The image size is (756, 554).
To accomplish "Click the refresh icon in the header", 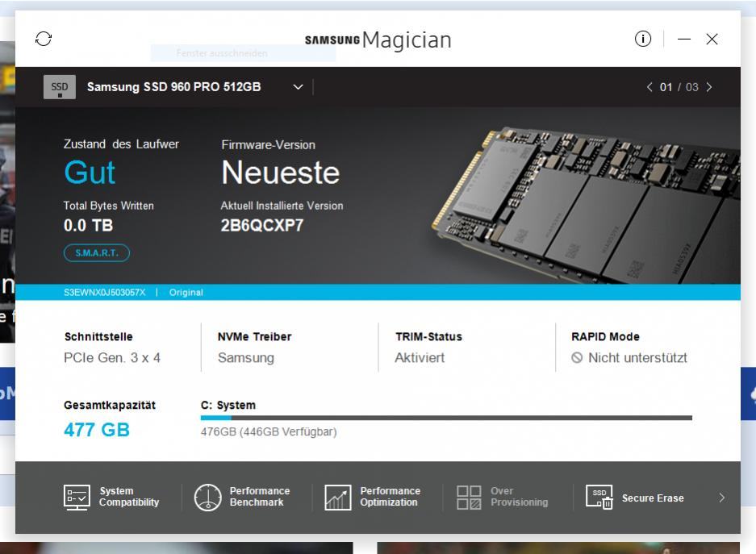I will (44, 39).
